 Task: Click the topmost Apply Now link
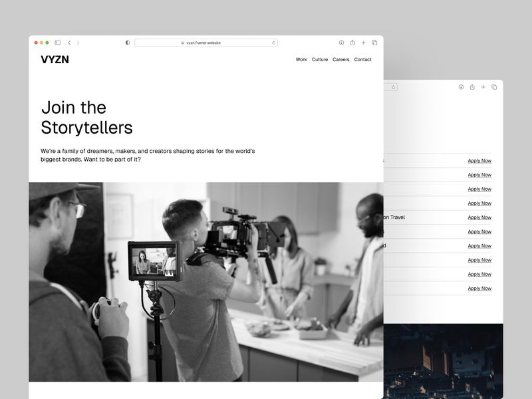coord(479,161)
